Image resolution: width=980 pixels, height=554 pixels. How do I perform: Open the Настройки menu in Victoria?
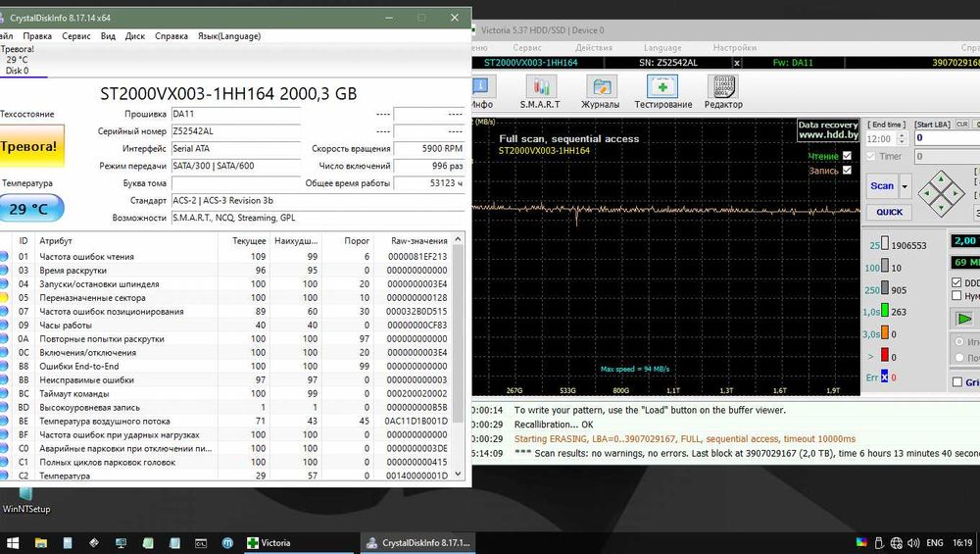(x=734, y=47)
